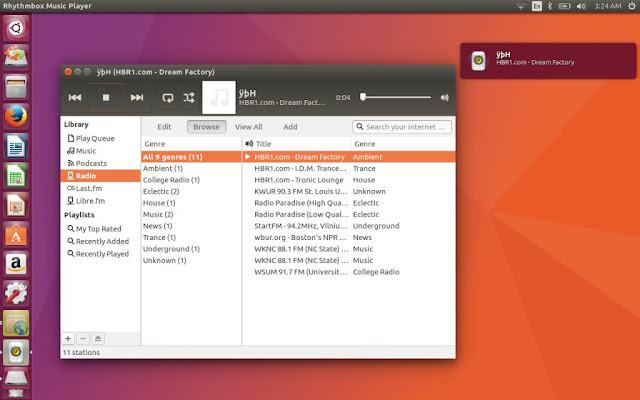Screen dimensions: 640x400
Task: Skip to the previous track
Action: pos(75,98)
